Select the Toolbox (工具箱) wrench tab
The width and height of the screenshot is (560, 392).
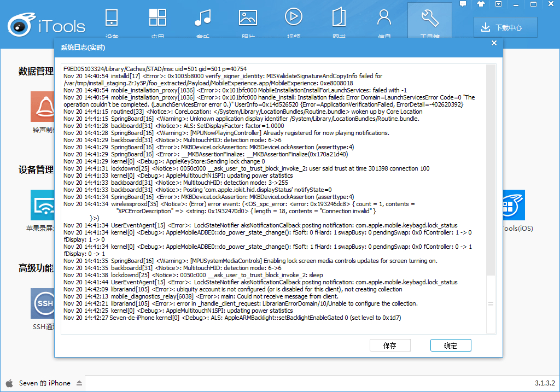[430, 20]
